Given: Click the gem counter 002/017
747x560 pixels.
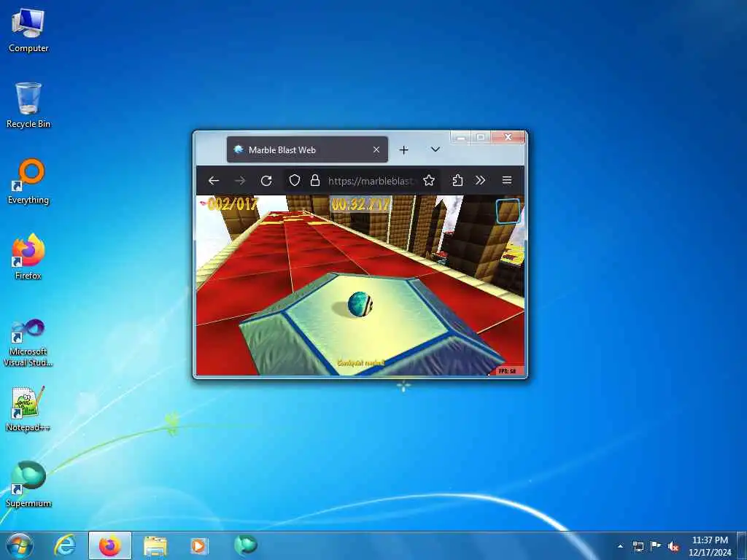Looking at the screenshot, I should click(x=230, y=205).
